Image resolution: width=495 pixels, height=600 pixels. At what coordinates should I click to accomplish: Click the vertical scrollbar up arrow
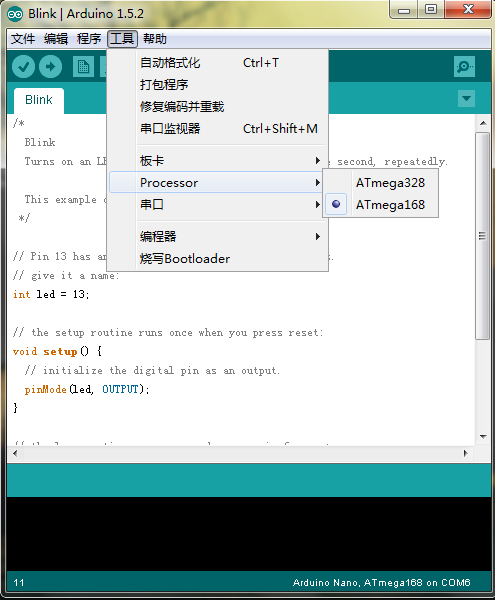[483, 123]
